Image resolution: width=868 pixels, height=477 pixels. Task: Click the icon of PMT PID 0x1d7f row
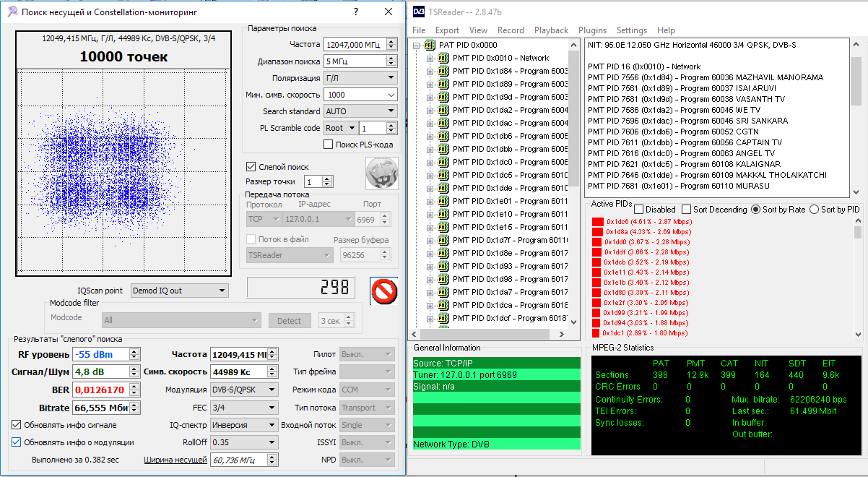pos(443,240)
